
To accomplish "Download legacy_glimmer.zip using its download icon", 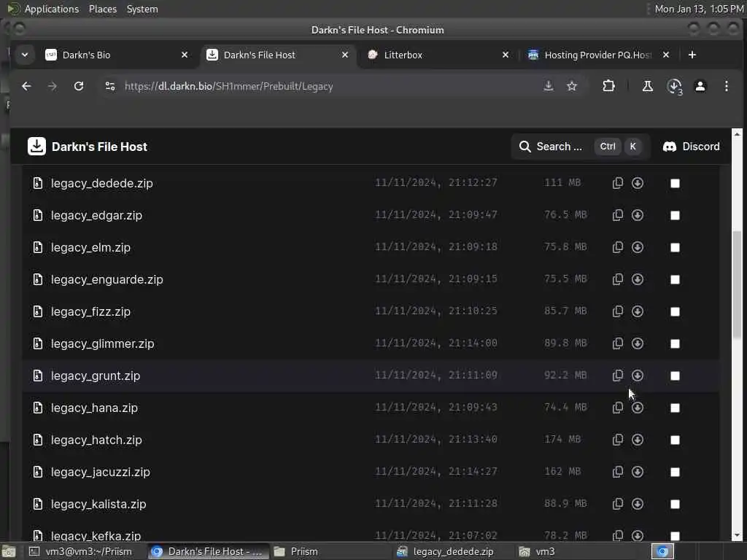I will [638, 343].
